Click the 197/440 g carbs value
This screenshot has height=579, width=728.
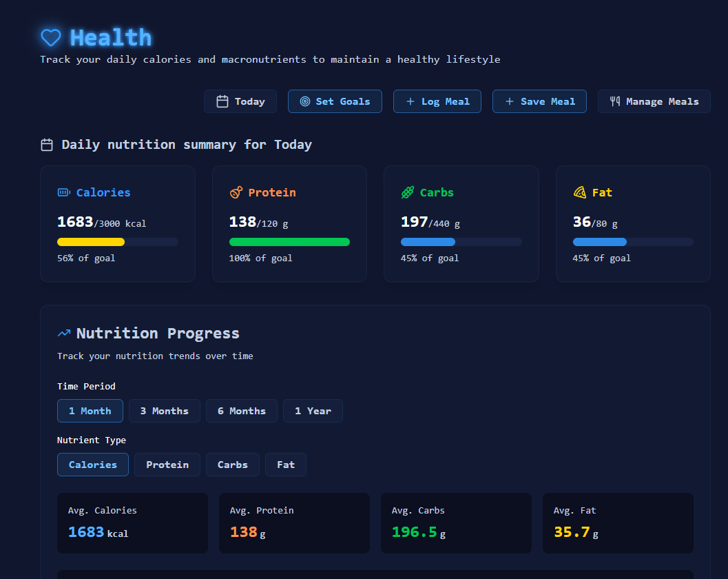point(430,223)
